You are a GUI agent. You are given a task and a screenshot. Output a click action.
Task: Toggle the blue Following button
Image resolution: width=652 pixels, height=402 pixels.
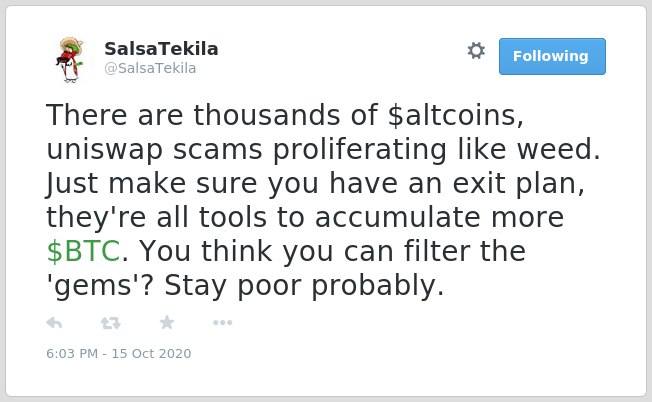click(x=552, y=56)
